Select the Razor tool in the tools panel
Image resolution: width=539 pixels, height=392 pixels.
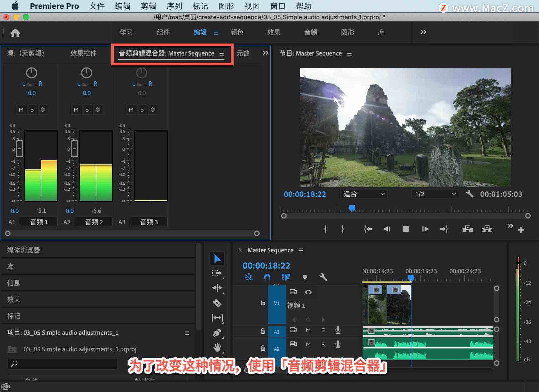click(x=218, y=303)
